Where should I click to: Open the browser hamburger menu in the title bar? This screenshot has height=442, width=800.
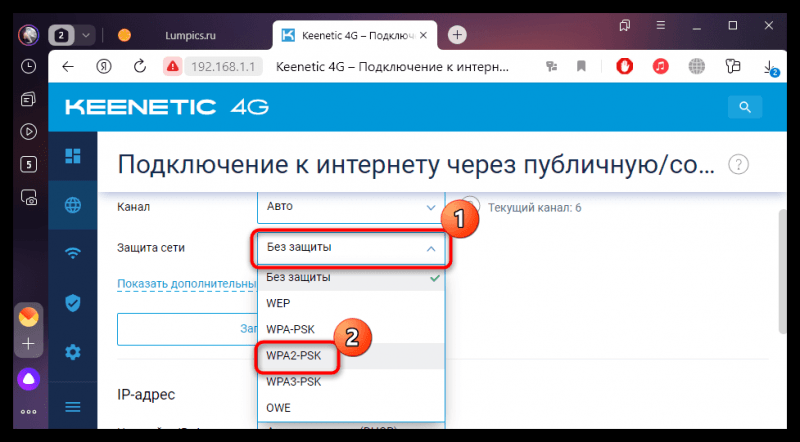point(661,25)
